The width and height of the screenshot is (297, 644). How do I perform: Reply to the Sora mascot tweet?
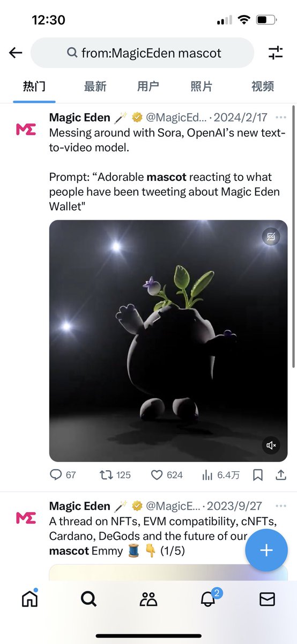[63, 475]
